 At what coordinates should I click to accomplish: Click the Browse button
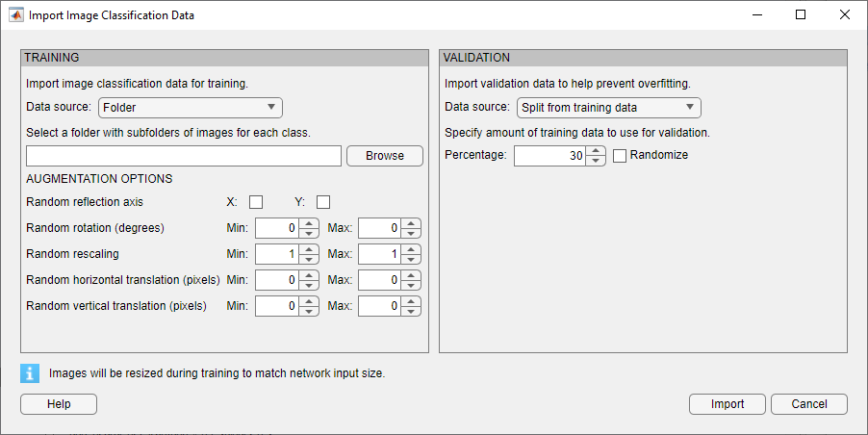(384, 156)
